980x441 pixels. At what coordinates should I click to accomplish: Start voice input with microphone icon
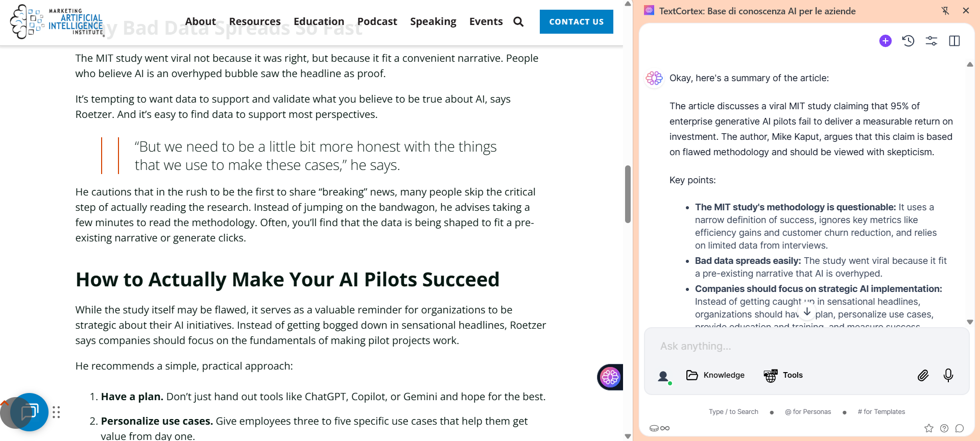point(948,375)
